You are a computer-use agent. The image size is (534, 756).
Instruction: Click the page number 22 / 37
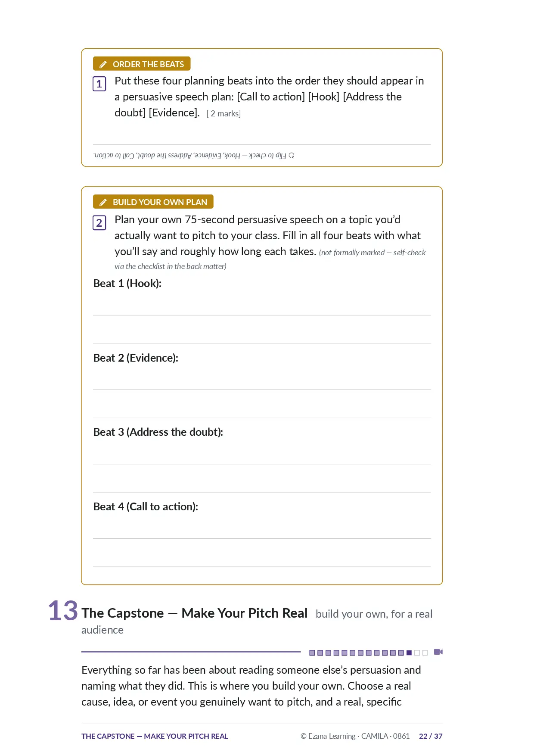tap(431, 736)
